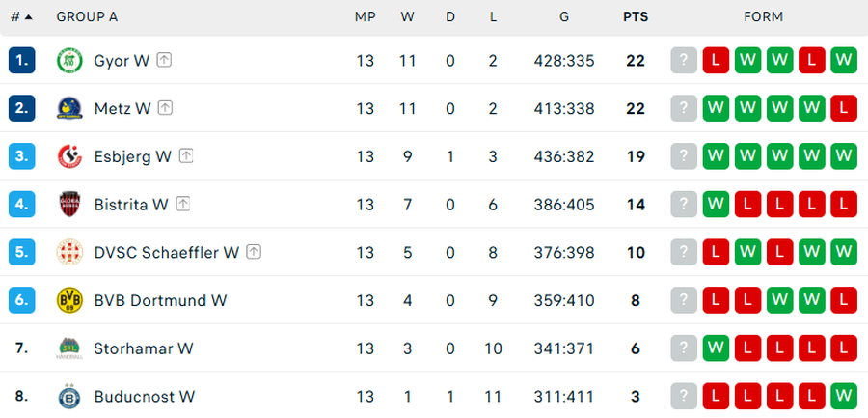Screen dimensions: 868x418
Task: Open the Esbjerg W club logo
Action: pyautogui.click(x=70, y=156)
